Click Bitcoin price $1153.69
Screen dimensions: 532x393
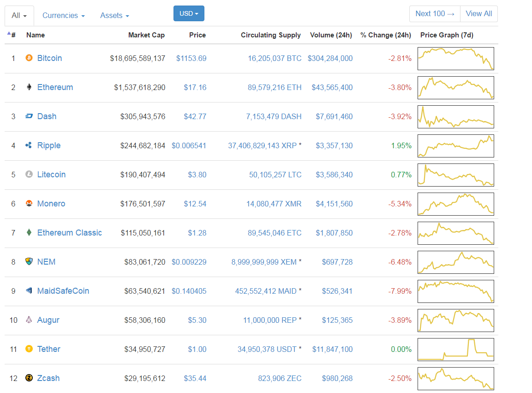(191, 59)
